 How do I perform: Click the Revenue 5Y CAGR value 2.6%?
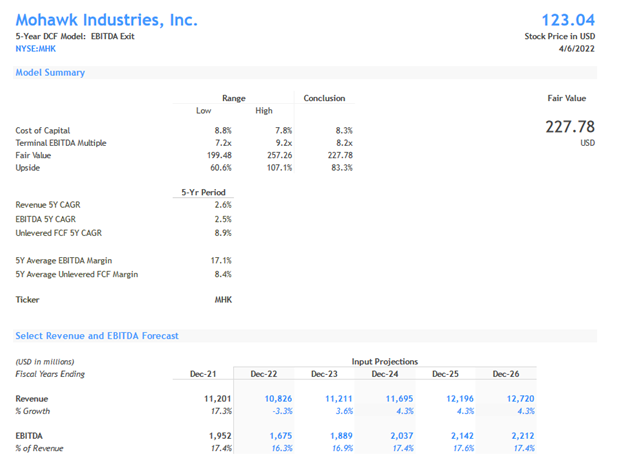[x=223, y=205]
